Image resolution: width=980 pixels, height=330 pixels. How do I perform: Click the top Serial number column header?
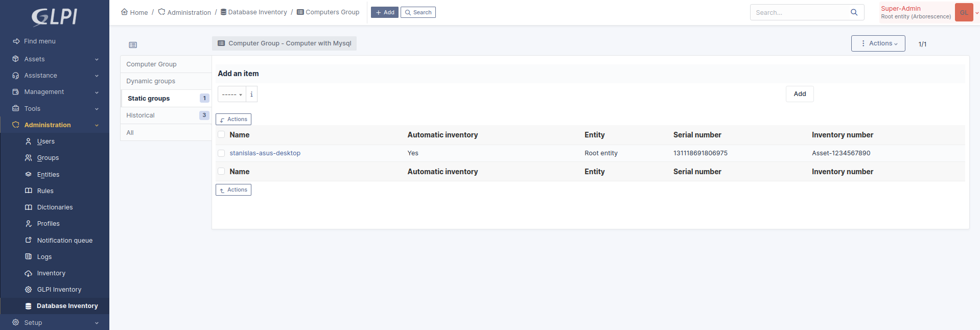tap(697, 135)
